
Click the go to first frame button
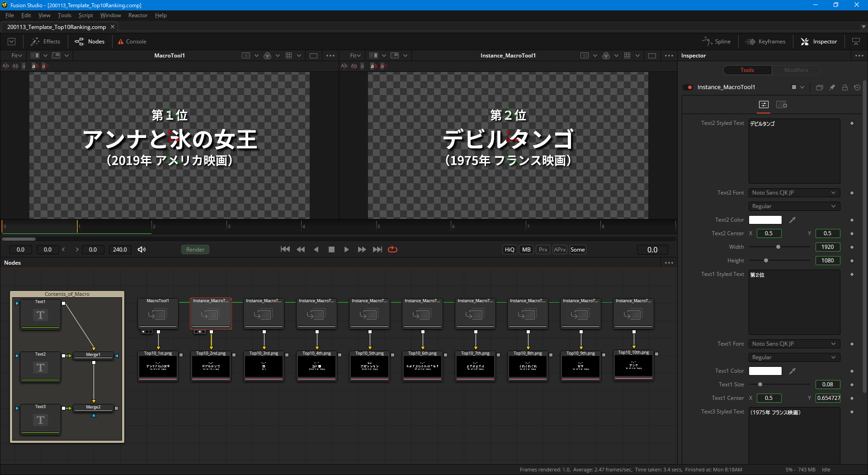point(285,250)
